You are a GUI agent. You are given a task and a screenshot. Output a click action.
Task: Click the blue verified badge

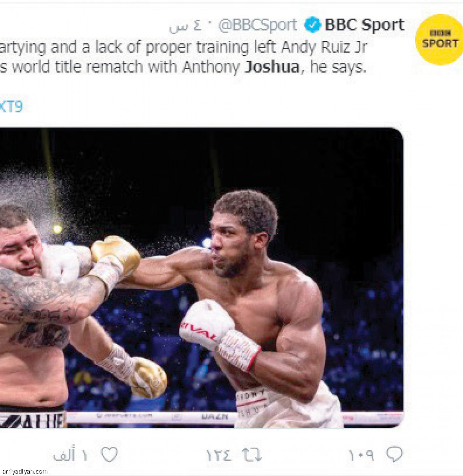point(312,25)
